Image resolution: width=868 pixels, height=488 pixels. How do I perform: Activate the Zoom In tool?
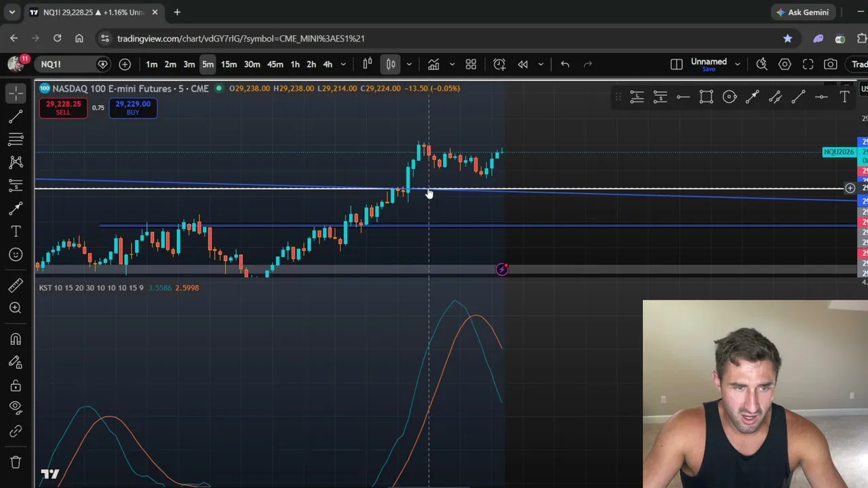[x=16, y=308]
